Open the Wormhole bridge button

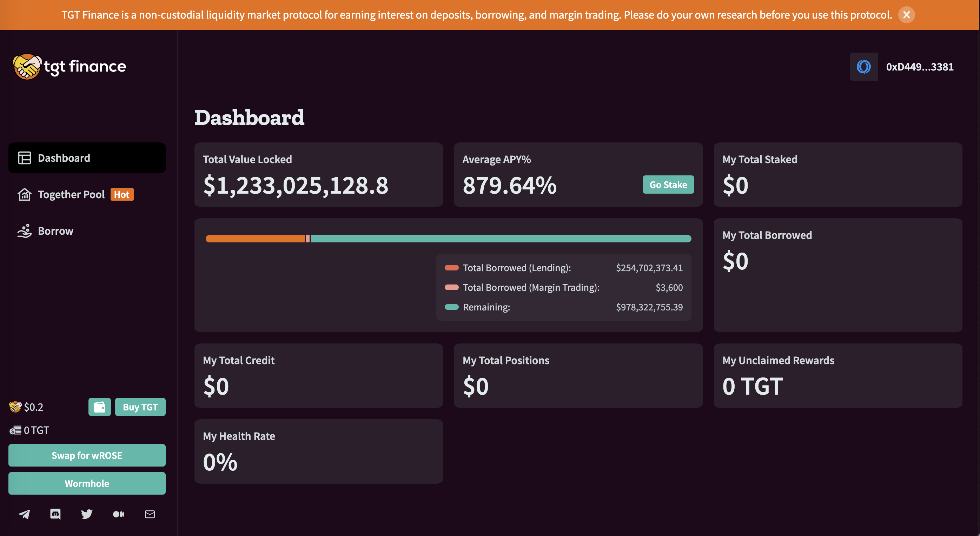coord(87,483)
